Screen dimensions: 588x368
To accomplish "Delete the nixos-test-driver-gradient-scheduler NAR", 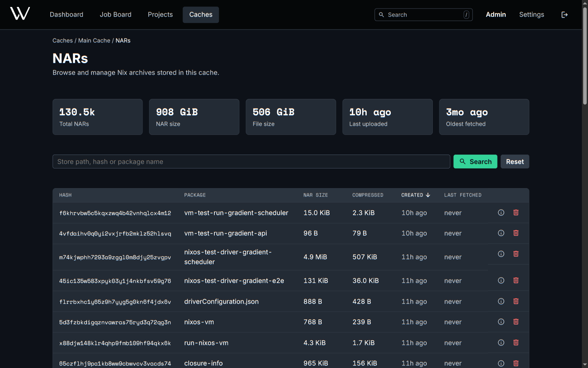I will coord(516,254).
